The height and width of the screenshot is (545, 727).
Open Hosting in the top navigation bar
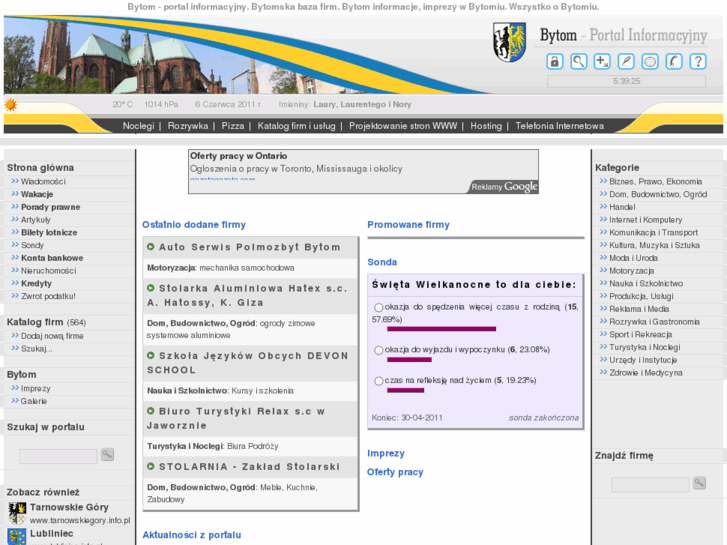(486, 126)
